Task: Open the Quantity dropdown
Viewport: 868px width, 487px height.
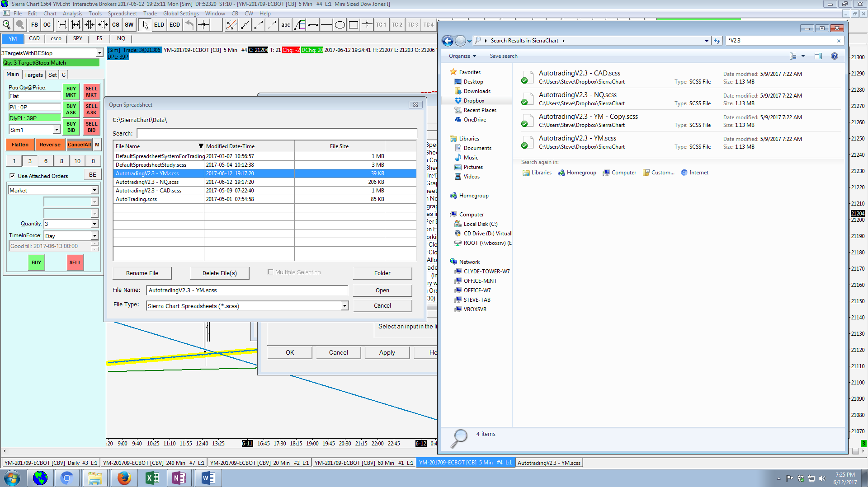Action: point(94,224)
